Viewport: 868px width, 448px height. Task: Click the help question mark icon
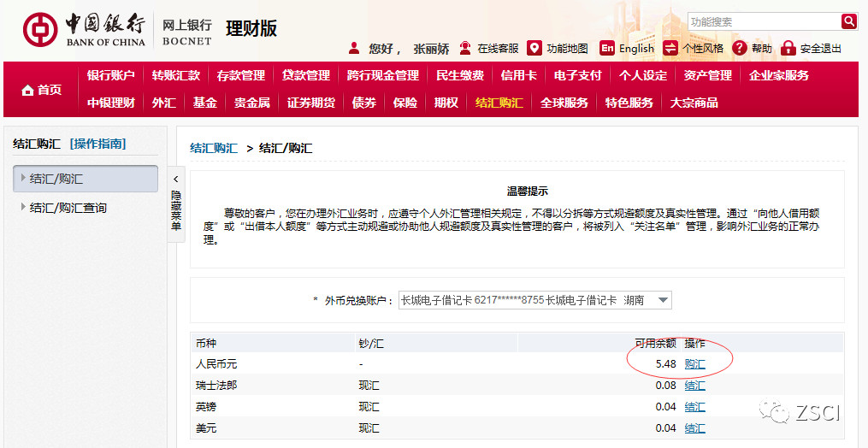[x=740, y=48]
